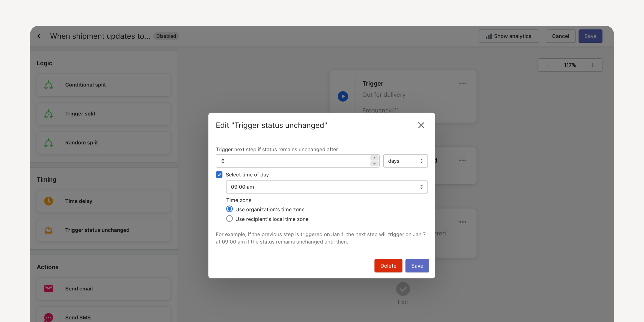Click the red Delete button

tap(388, 266)
